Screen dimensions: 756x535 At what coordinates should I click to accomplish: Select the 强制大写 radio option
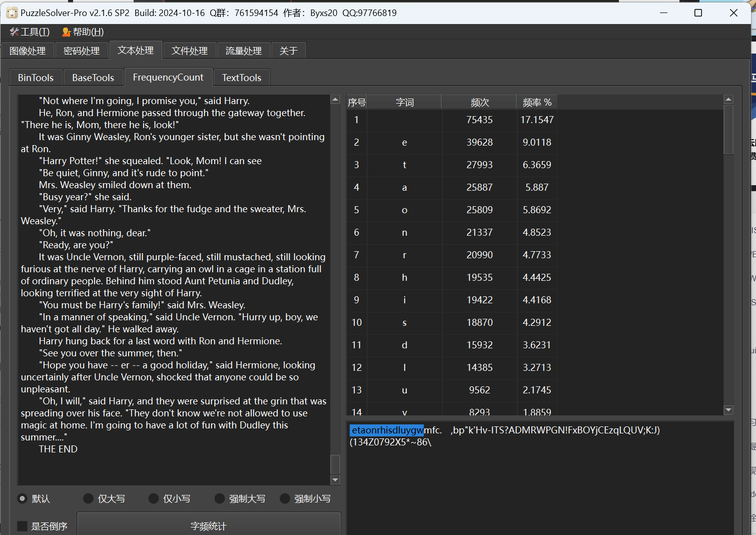coord(240,498)
